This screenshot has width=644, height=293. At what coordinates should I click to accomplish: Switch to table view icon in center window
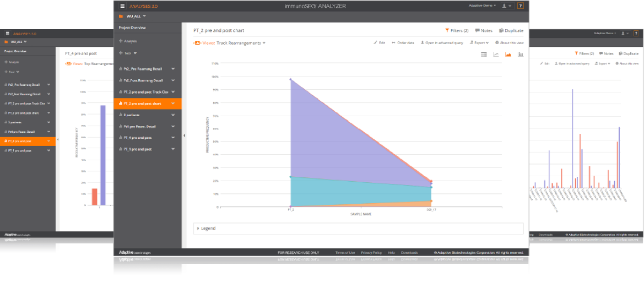coord(484,54)
